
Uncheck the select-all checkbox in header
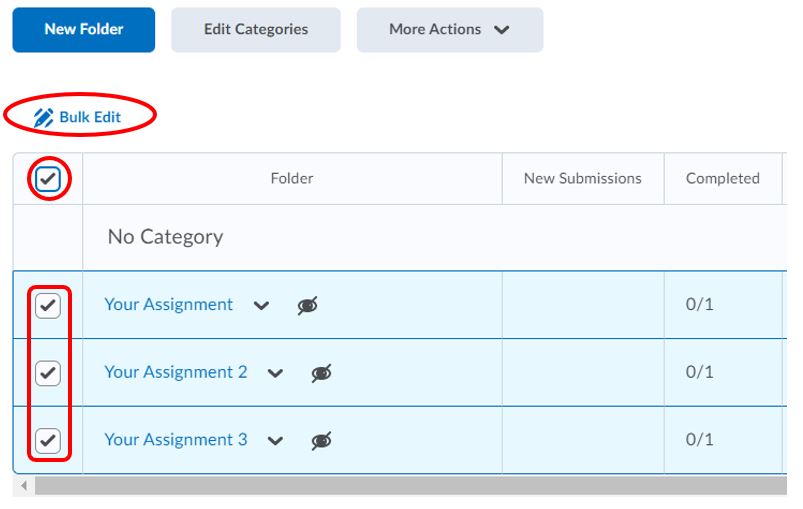[x=47, y=179]
